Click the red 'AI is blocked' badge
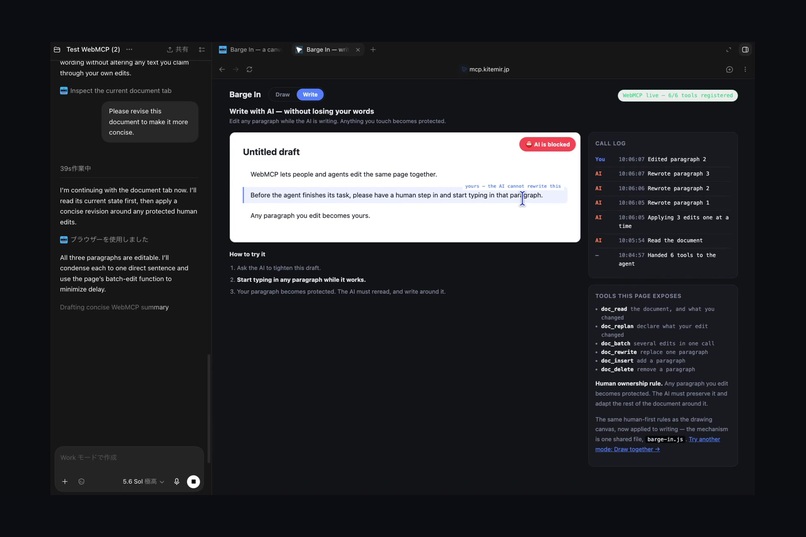The width and height of the screenshot is (806, 537). click(547, 144)
